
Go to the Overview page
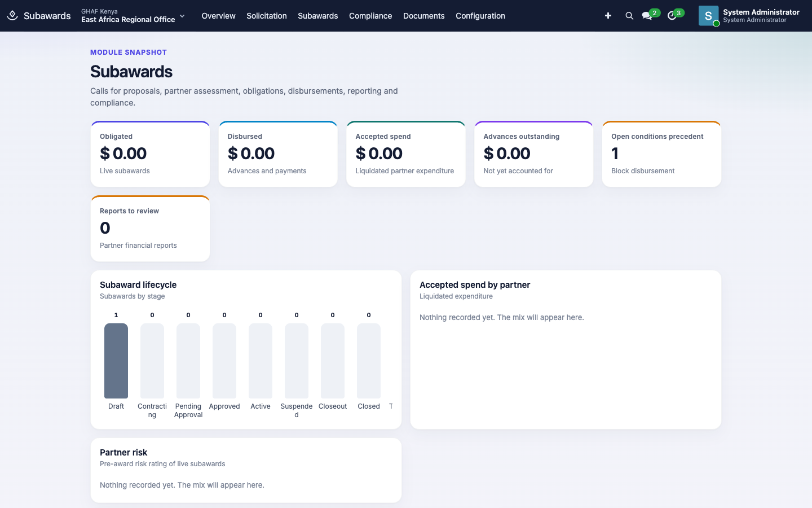tap(219, 16)
